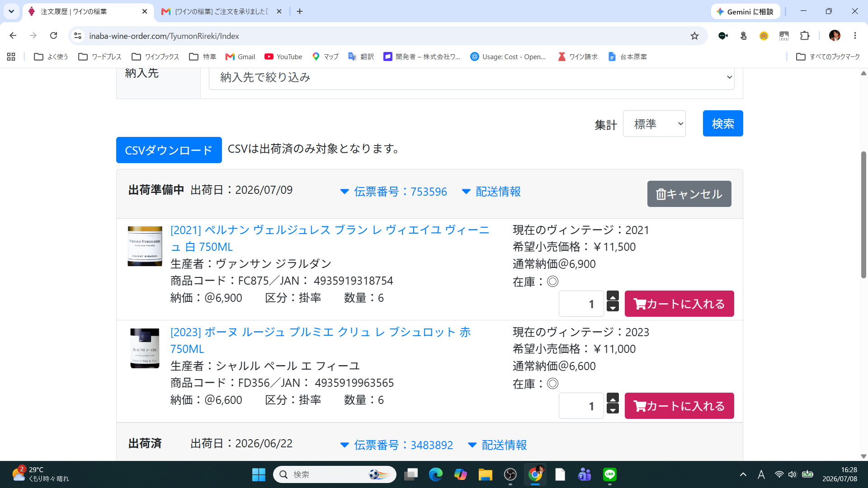Viewport: 868px width, 488px height.
Task: Click the trash キャンセル button
Action: tap(689, 194)
